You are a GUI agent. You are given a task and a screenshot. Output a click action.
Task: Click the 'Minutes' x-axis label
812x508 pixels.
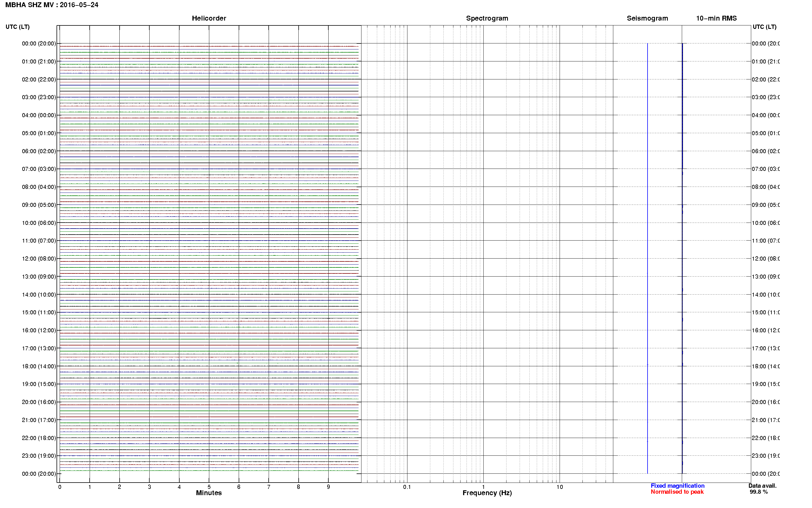pos(209,493)
